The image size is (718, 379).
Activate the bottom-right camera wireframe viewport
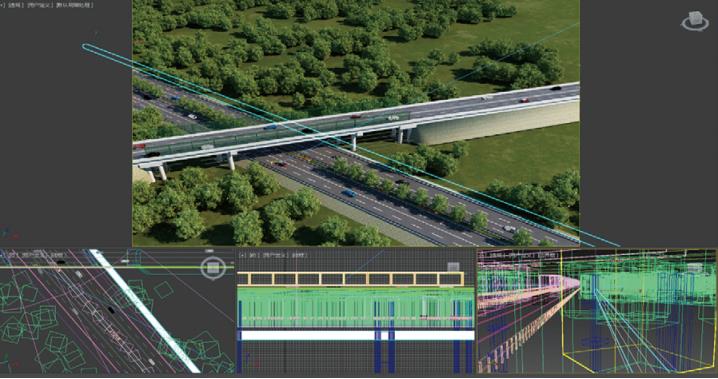pyautogui.click(x=597, y=311)
